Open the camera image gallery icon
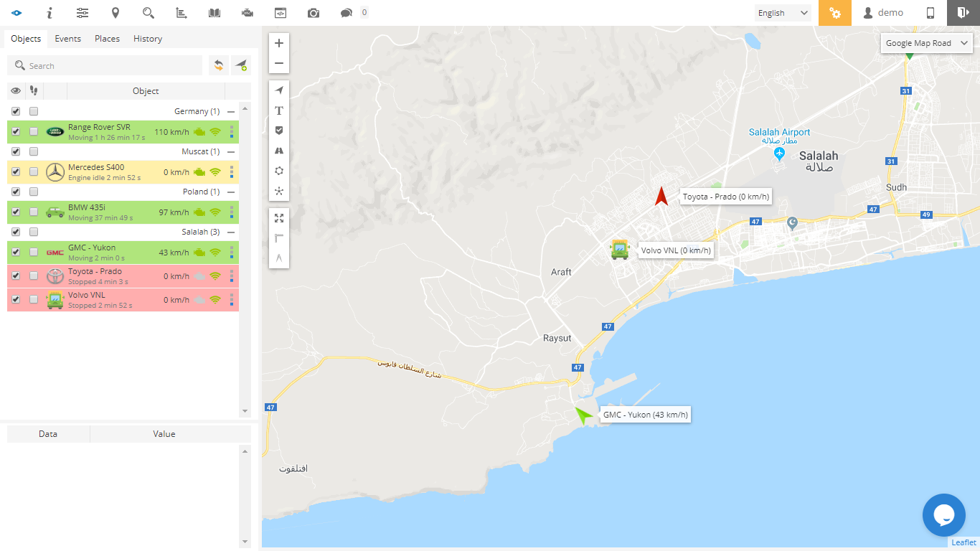 click(314, 13)
